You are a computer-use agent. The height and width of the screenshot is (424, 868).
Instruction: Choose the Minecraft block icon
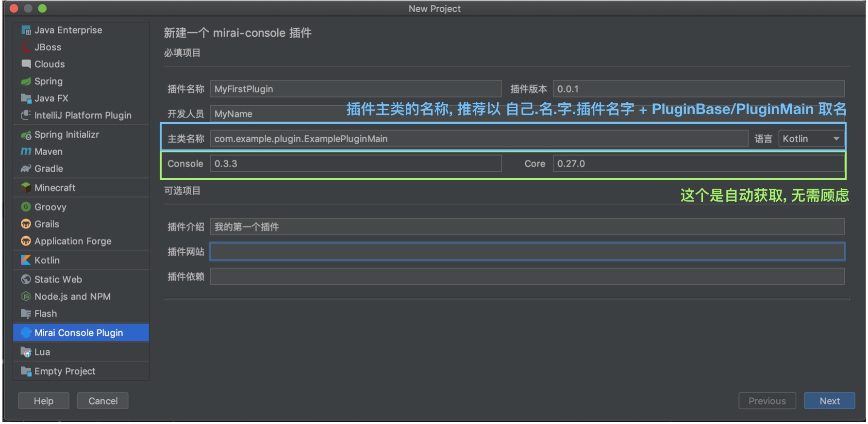(x=26, y=188)
